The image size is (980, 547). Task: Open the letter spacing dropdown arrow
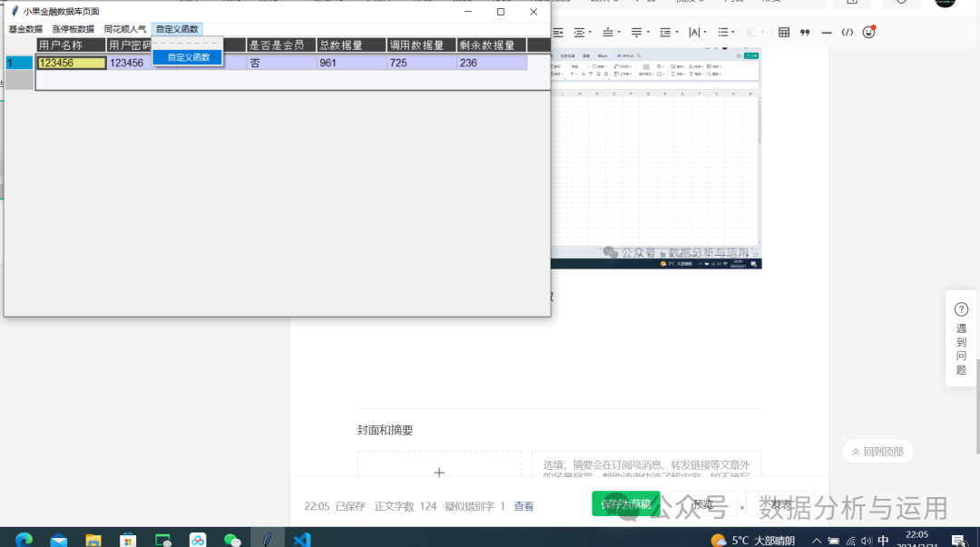[x=705, y=33]
